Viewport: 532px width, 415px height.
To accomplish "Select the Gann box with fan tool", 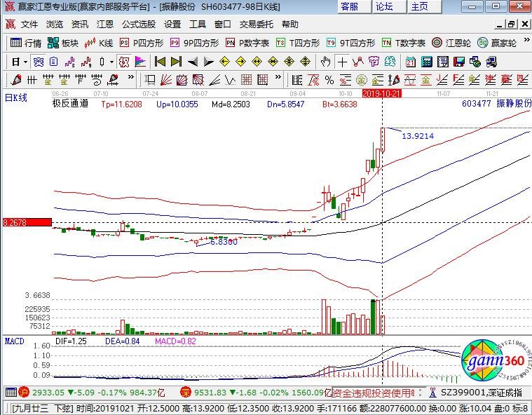I will [182, 80].
